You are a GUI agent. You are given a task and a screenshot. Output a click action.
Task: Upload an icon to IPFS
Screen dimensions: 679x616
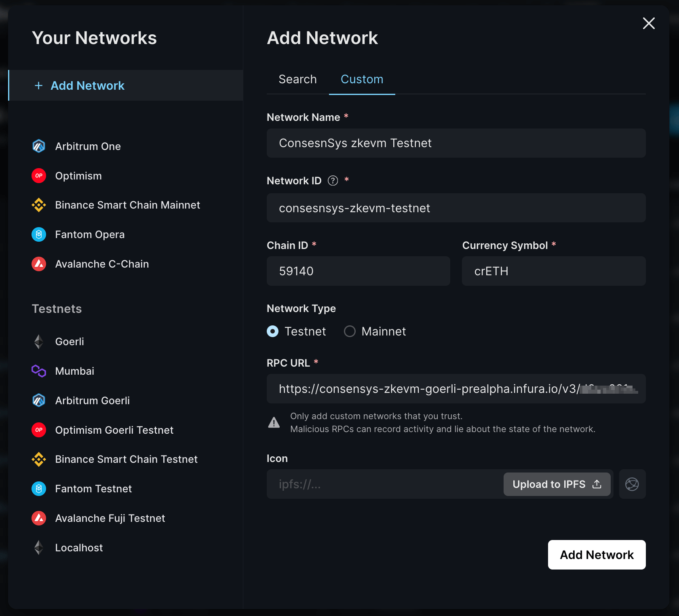coord(557,484)
